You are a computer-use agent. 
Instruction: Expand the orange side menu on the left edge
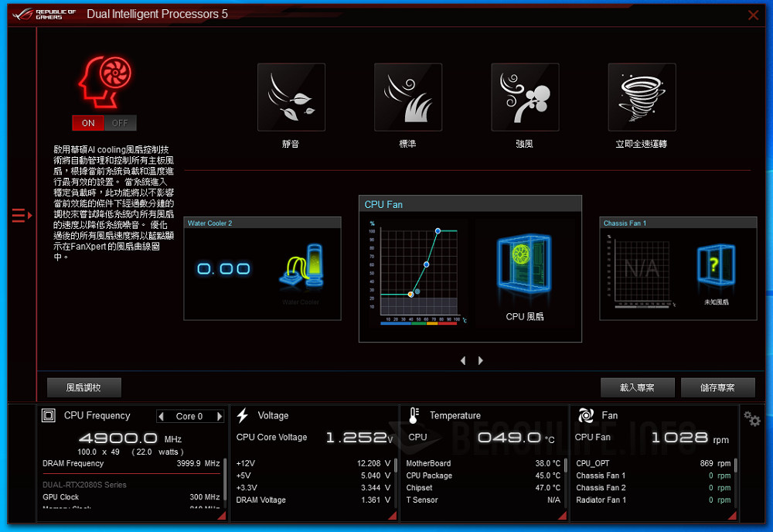[22, 217]
